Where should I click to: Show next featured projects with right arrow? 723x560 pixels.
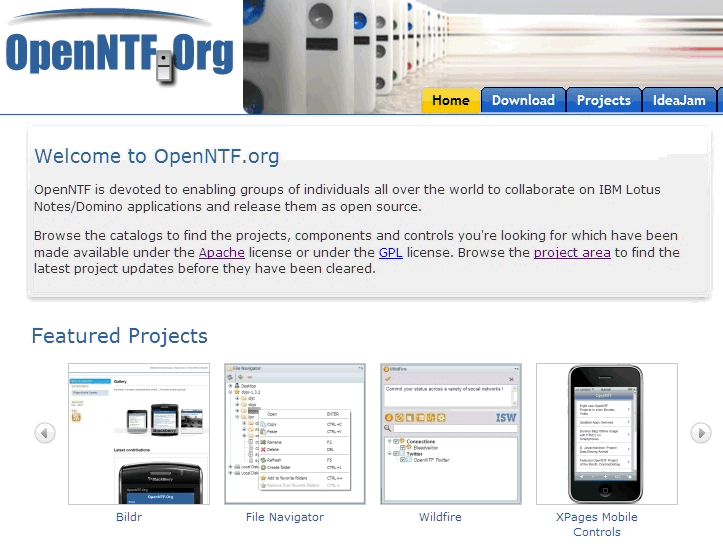tap(700, 433)
